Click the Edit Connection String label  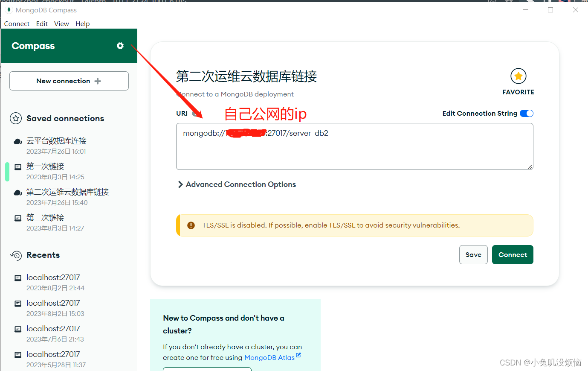click(480, 113)
